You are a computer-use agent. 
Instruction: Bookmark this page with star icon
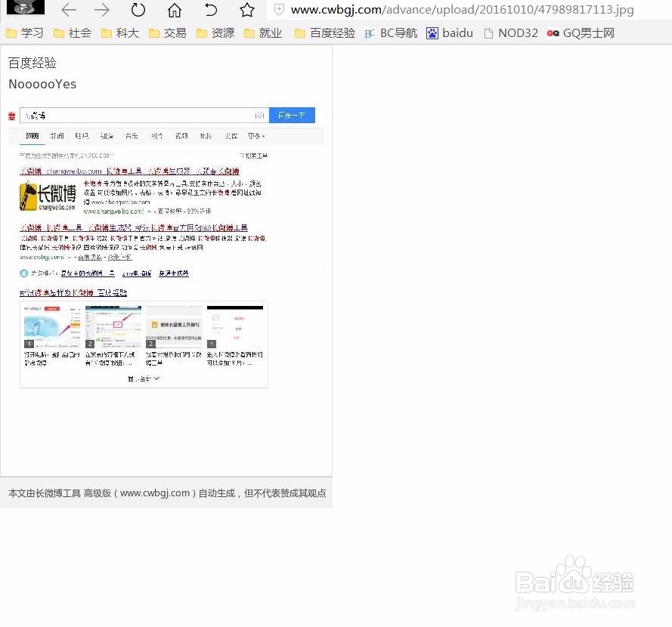(247, 10)
